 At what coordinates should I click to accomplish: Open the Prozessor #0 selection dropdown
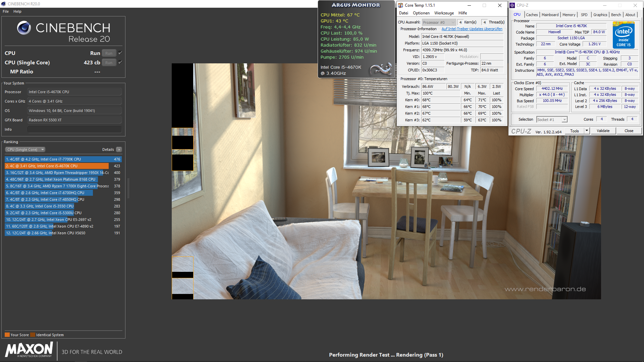click(439, 22)
